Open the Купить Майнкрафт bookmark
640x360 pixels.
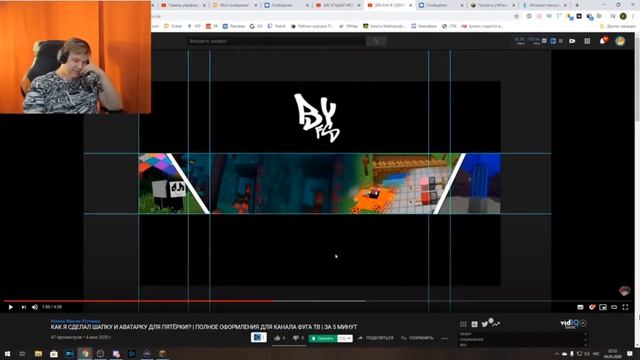(x=384, y=26)
